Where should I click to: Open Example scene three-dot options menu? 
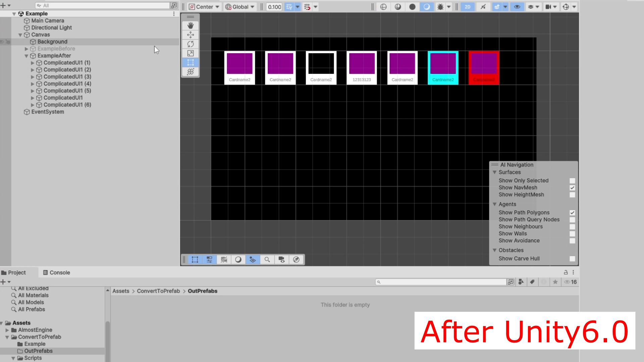pos(174,14)
